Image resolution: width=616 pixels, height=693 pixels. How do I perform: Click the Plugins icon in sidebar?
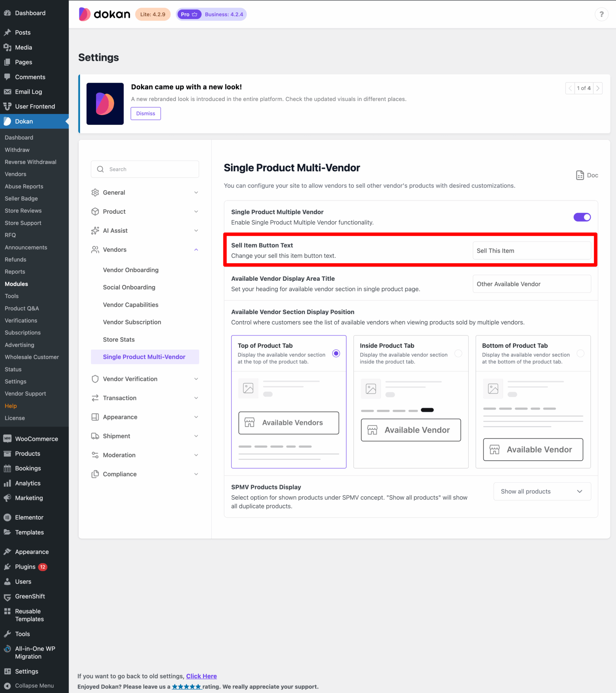7,567
